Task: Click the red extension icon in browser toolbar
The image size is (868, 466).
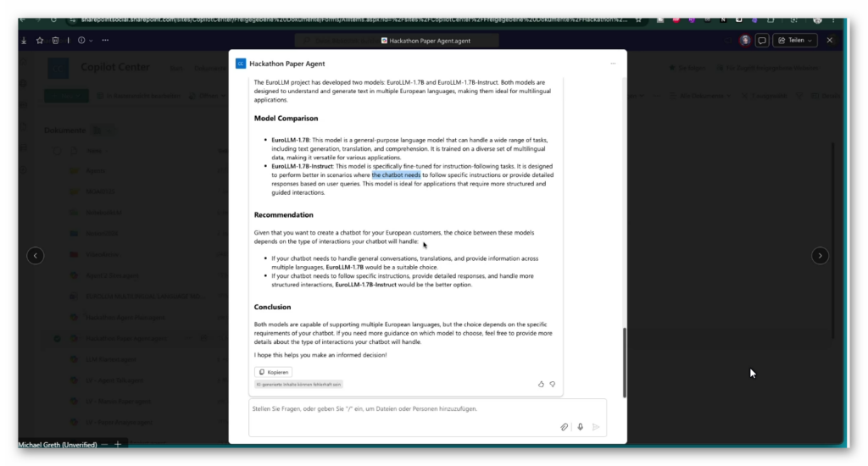Action: [x=676, y=20]
